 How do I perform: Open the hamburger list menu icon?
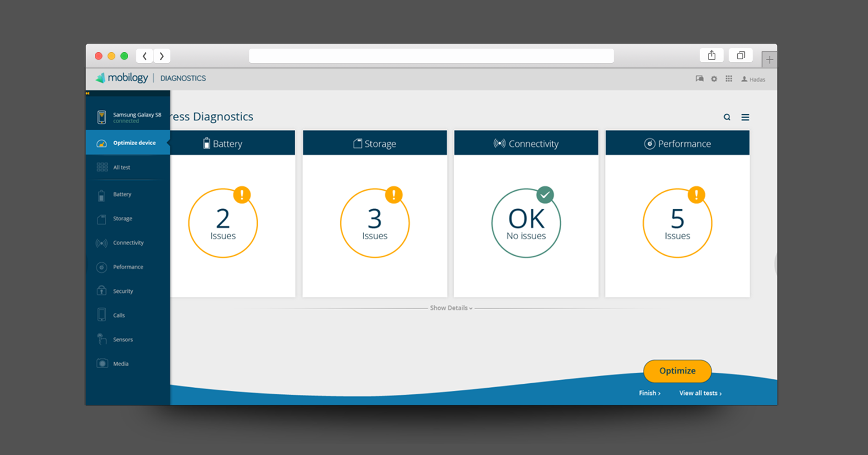tap(745, 117)
